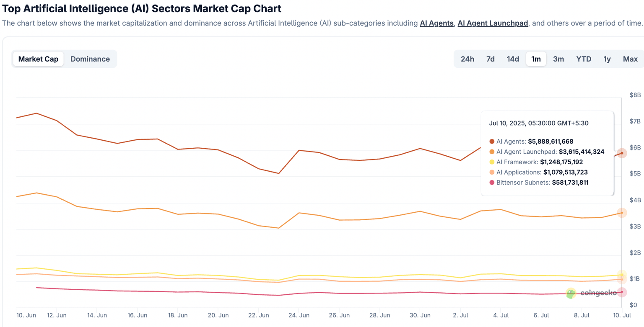Select the 24h time range

pyautogui.click(x=467, y=59)
